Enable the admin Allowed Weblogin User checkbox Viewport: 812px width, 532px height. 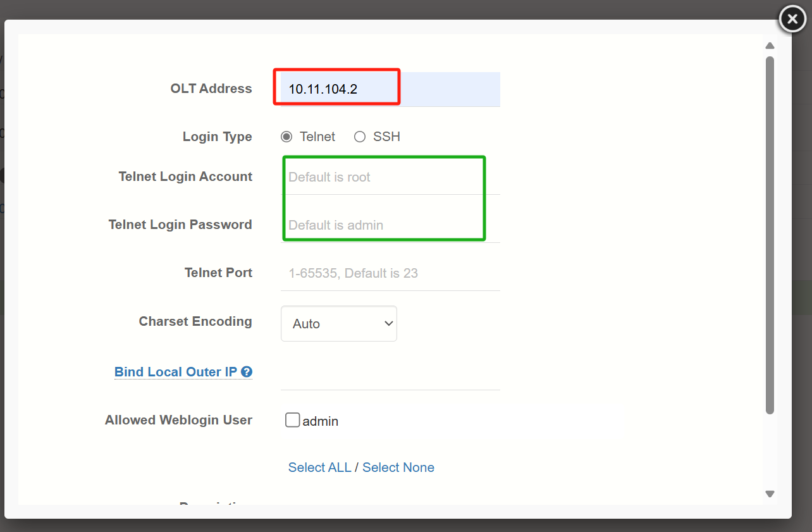(292, 419)
